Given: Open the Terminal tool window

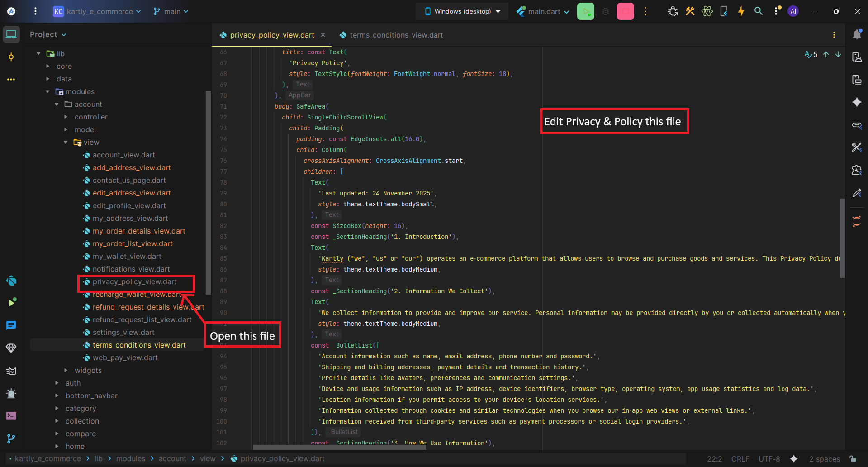Looking at the screenshot, I should pyautogui.click(x=11, y=416).
